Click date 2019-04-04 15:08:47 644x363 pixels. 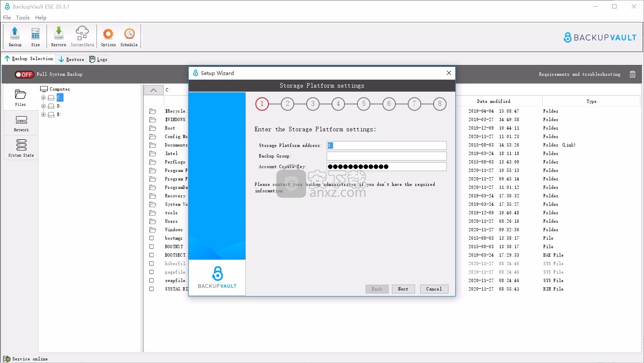[x=494, y=111]
